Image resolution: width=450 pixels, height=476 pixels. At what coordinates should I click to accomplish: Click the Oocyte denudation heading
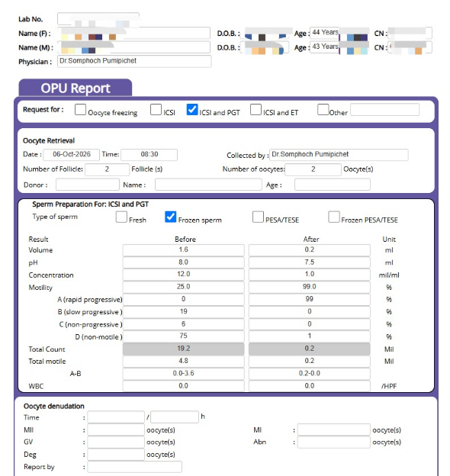(x=53, y=406)
